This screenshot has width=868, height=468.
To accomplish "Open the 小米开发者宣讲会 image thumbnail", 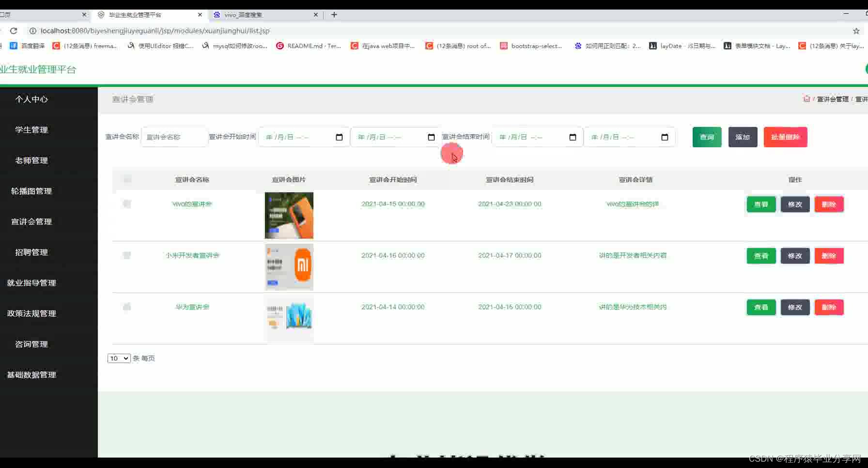I will [289, 267].
